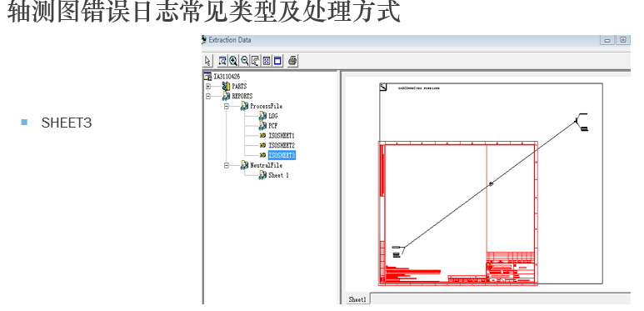Select the pointer arrow tool
This screenshot has width=644, height=311.
(207, 61)
